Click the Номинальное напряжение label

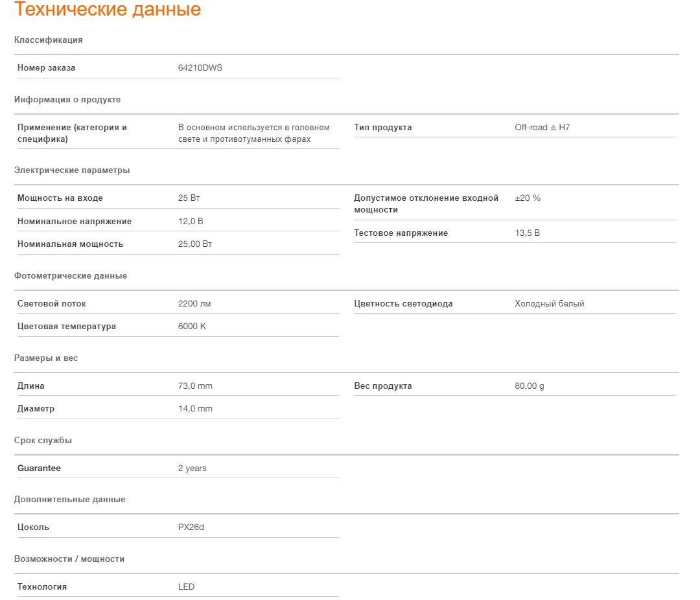click(x=75, y=222)
